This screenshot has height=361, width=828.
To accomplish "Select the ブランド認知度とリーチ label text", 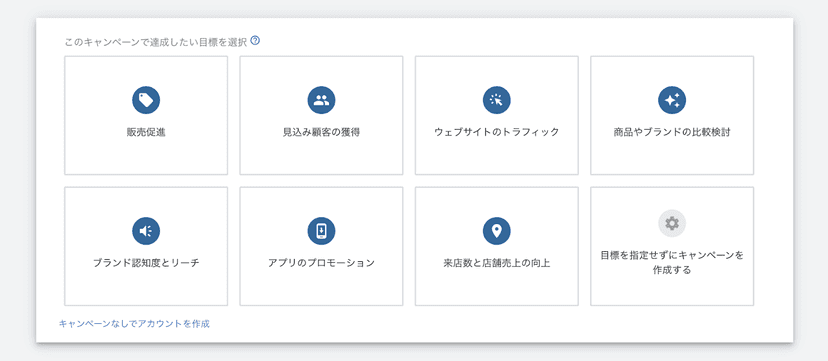I will pos(146,263).
